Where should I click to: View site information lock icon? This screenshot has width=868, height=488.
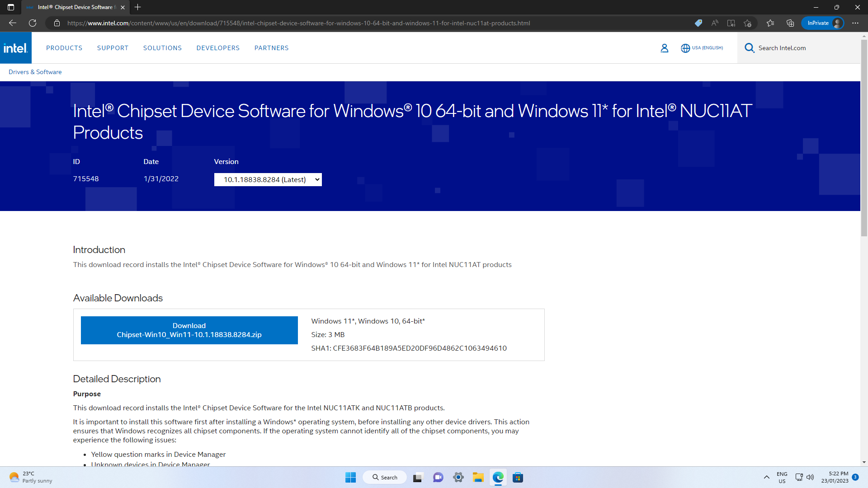point(57,23)
